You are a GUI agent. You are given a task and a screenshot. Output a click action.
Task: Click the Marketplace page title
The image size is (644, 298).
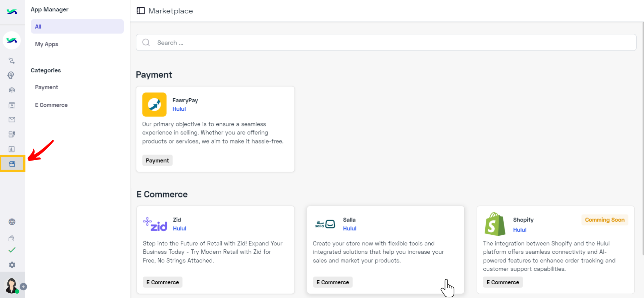(171, 11)
